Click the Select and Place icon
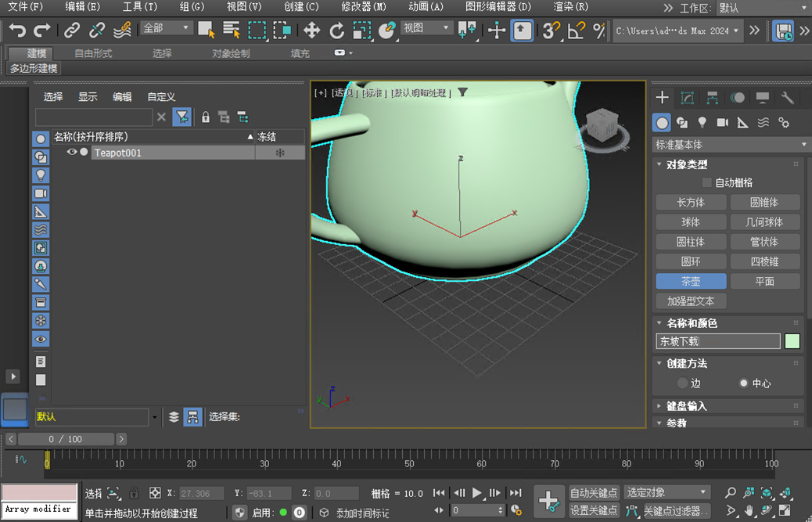 (x=387, y=31)
